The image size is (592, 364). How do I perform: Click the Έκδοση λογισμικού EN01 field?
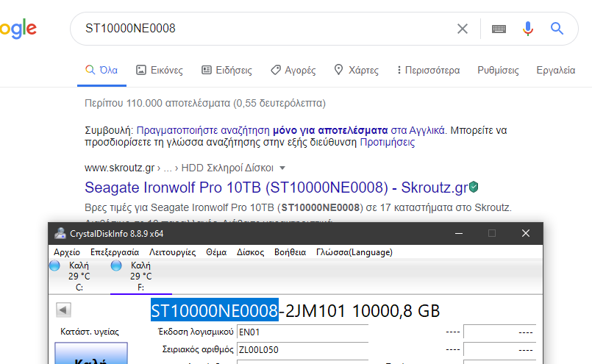point(302,332)
